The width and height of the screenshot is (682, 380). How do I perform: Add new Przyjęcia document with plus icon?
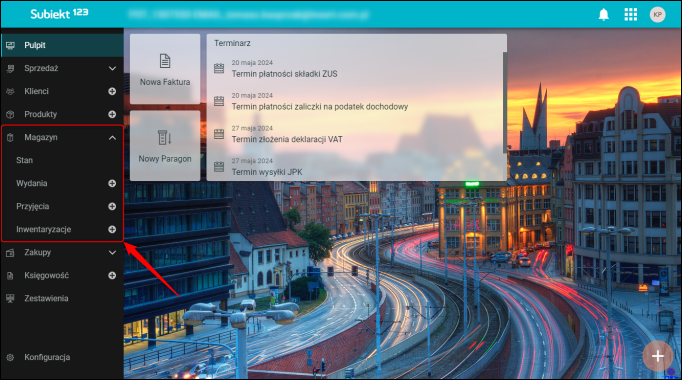tap(112, 207)
